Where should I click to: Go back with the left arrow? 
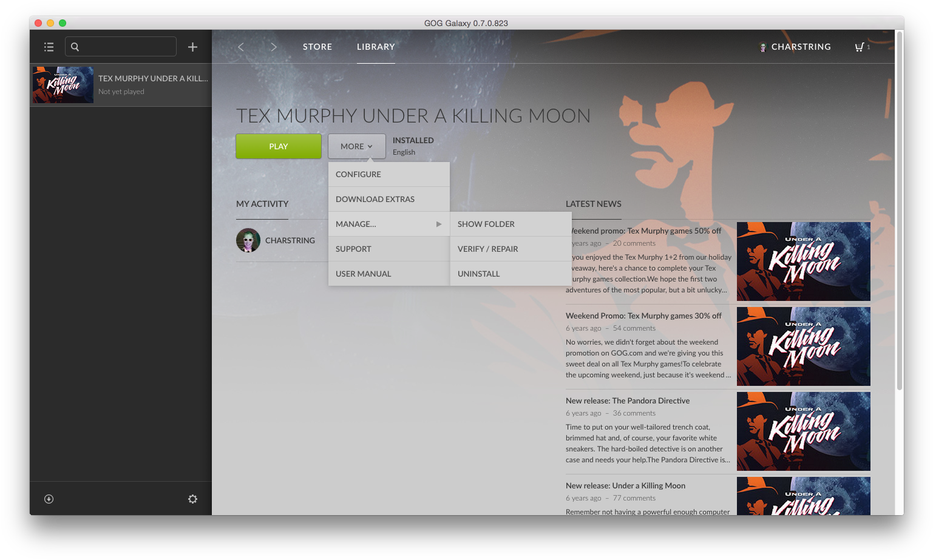(x=241, y=47)
